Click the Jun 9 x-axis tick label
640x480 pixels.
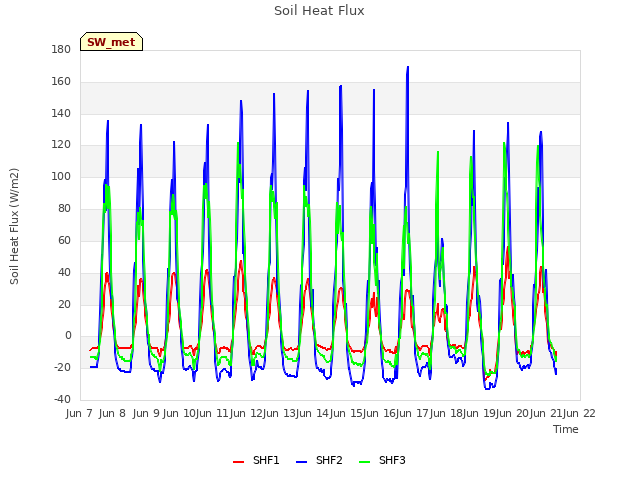point(146,413)
